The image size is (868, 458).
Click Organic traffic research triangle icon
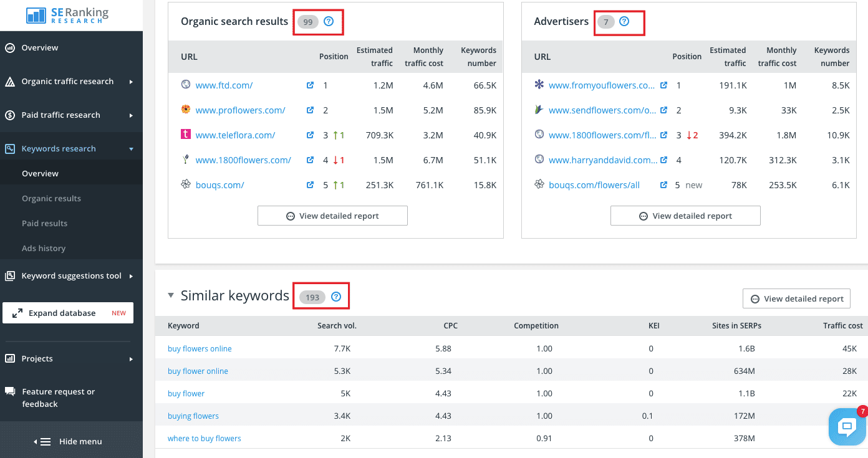click(x=10, y=82)
